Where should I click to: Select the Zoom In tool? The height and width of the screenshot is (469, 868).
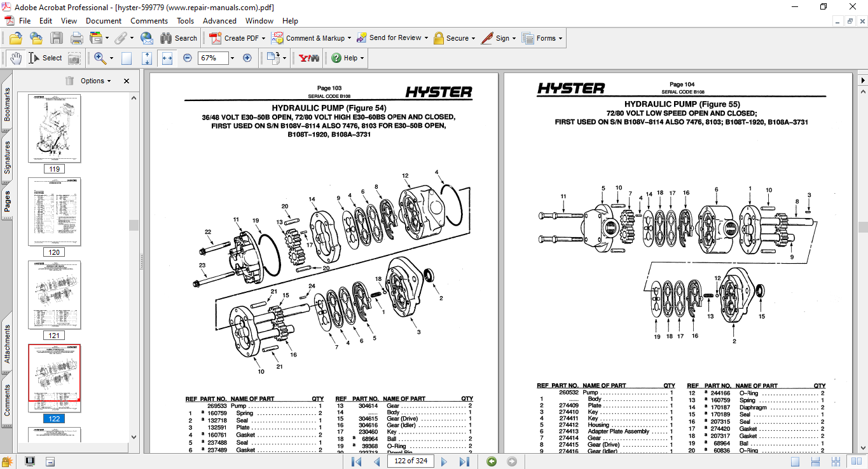[98, 58]
